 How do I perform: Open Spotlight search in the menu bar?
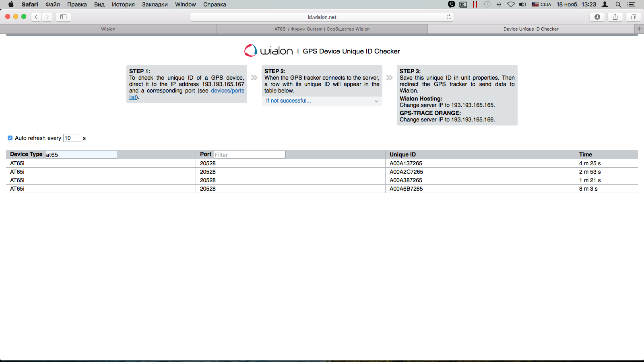pyautogui.click(x=618, y=4)
